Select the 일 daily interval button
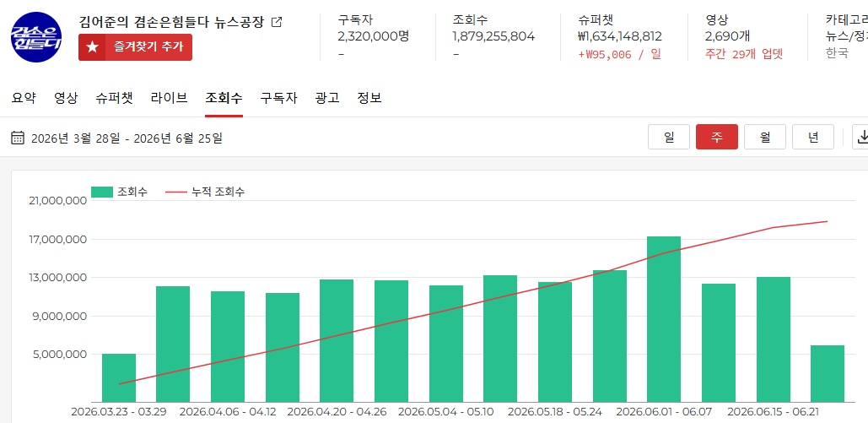Screen dimensions: 868x423 coord(669,137)
